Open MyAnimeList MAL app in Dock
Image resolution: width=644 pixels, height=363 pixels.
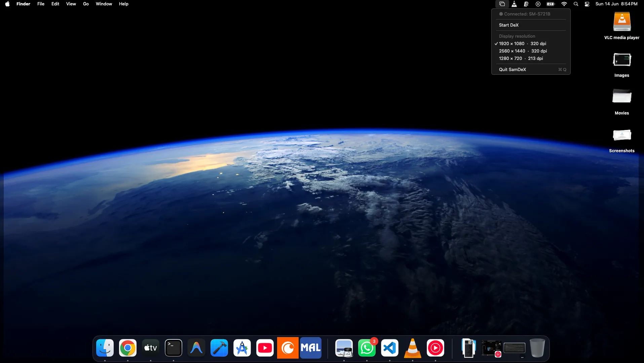311,348
